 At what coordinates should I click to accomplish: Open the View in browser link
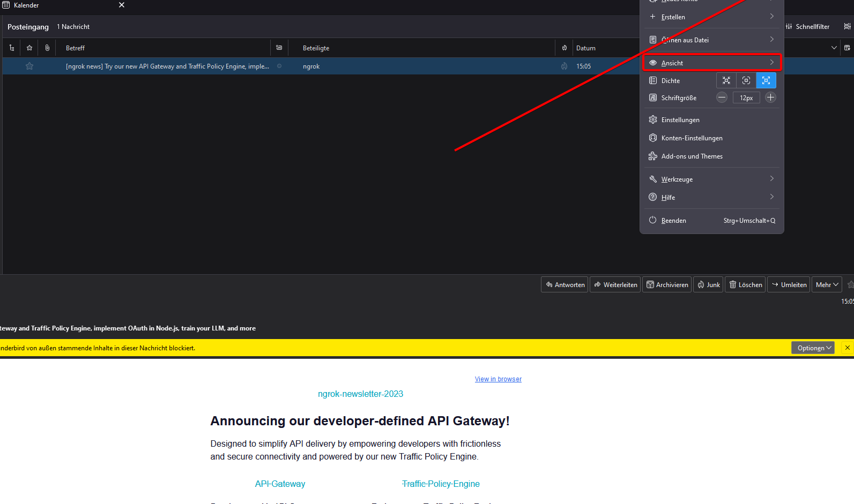498,379
